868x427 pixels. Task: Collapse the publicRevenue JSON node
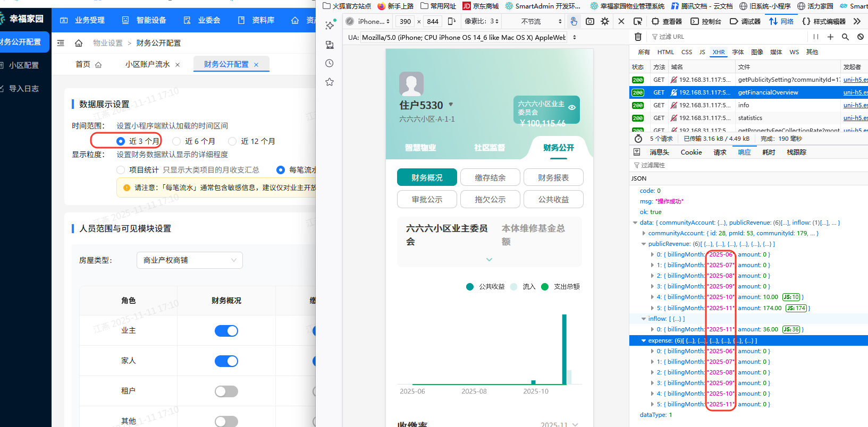point(644,244)
